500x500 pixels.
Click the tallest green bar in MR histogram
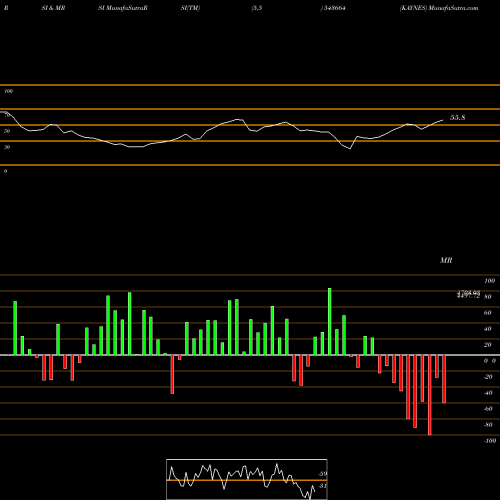coord(330,321)
